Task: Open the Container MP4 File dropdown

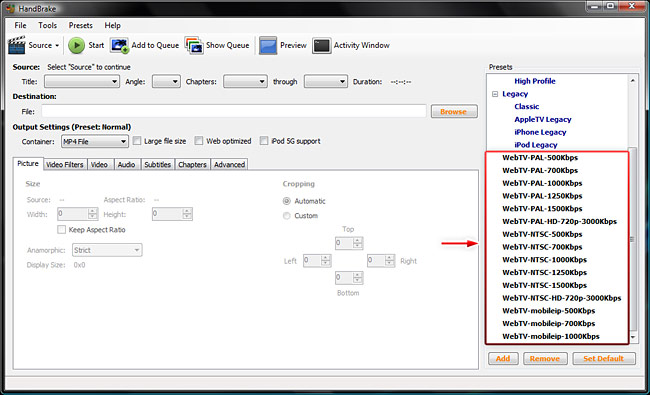Action: 95,141
